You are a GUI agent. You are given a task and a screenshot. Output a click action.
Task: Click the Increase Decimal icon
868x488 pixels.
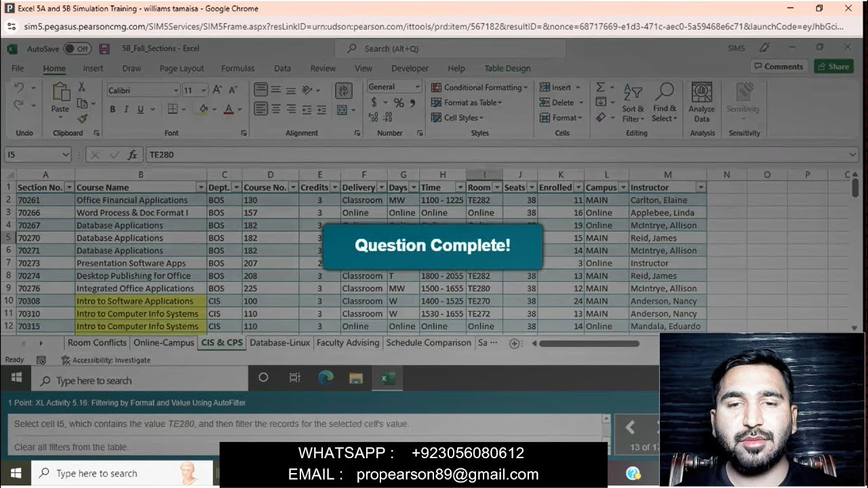pos(375,118)
